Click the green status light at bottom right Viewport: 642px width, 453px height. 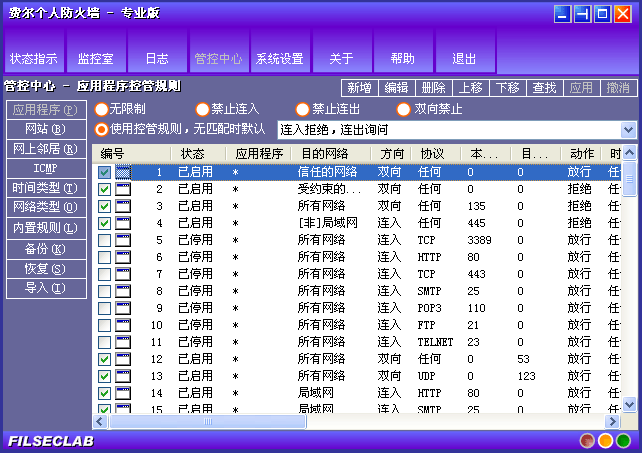pos(623,440)
